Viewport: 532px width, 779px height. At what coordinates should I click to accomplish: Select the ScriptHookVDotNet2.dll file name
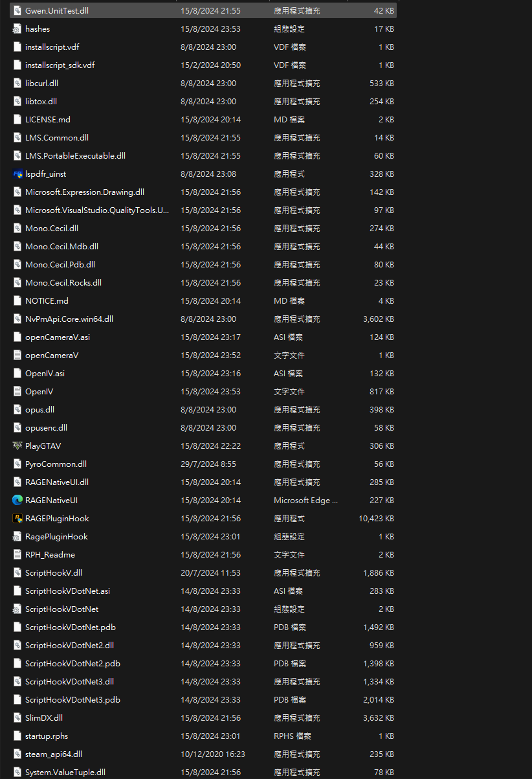69,646
